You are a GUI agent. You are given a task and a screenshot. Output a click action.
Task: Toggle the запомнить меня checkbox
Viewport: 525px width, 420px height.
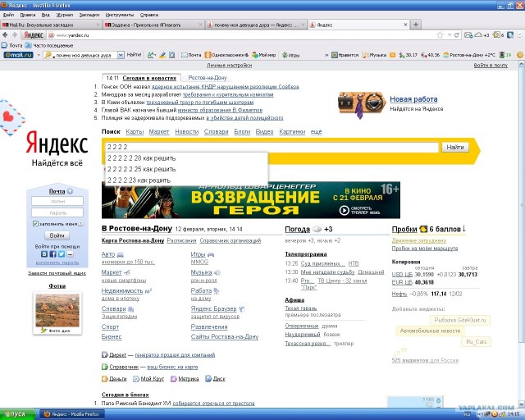click(35, 223)
